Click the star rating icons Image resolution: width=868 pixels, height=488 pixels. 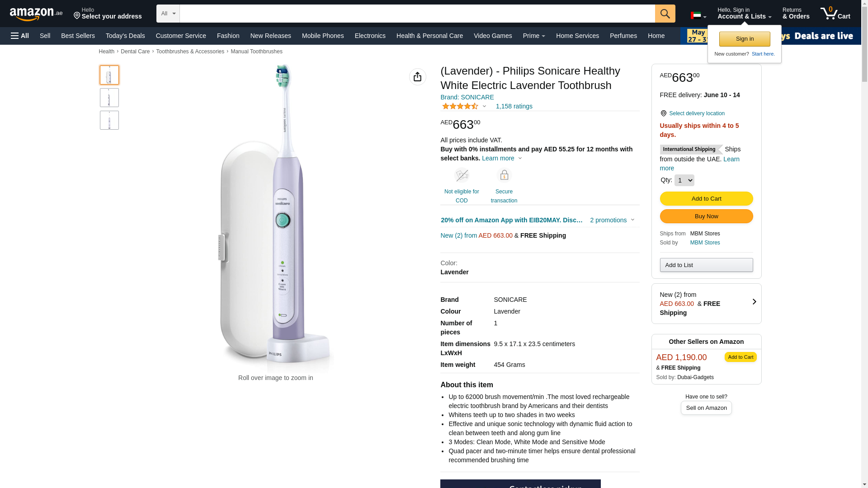pyautogui.click(x=460, y=106)
